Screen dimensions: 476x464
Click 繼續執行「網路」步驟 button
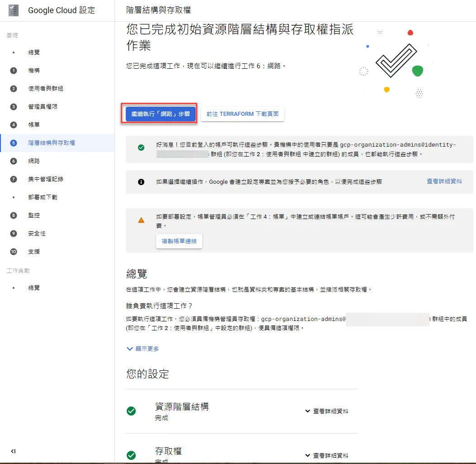click(160, 114)
